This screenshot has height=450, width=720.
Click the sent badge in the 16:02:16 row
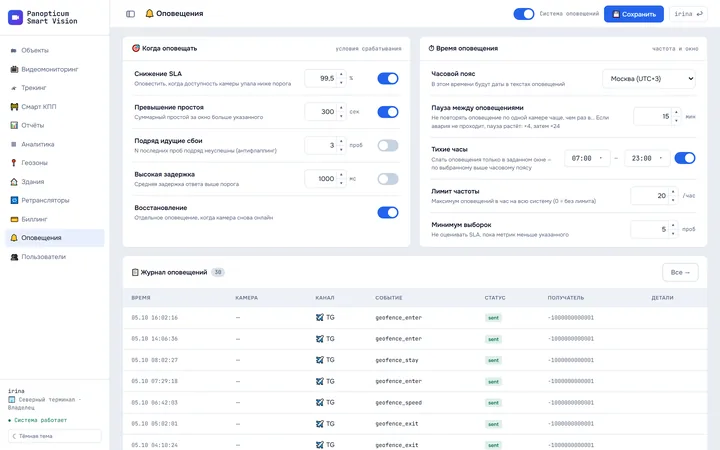pos(493,318)
